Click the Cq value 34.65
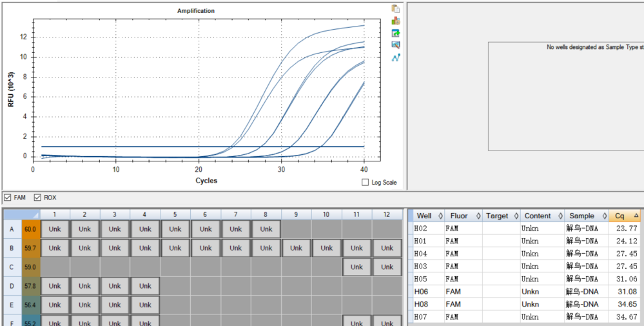Image resolution: width=644 pixels, height=326 pixels. point(629,305)
